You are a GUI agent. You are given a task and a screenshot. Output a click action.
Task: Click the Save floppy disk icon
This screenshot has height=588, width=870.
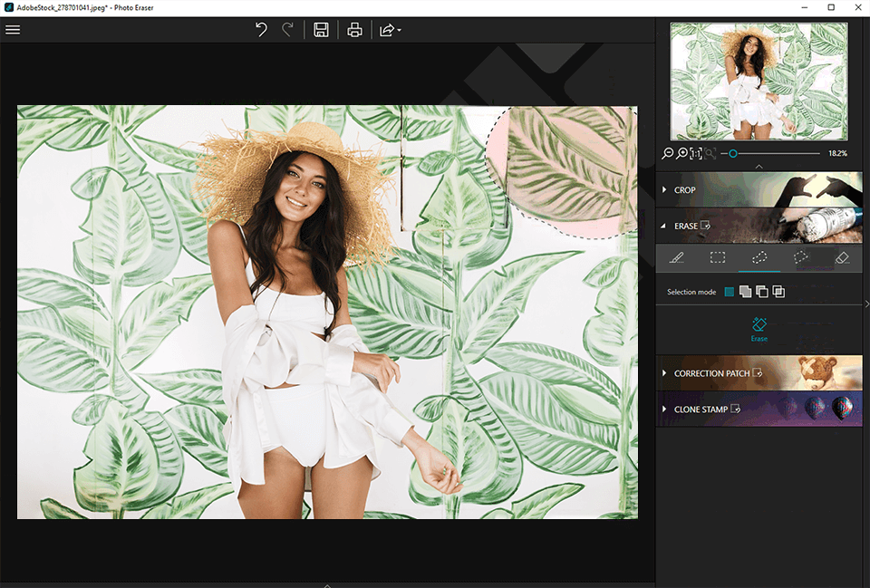tap(321, 30)
